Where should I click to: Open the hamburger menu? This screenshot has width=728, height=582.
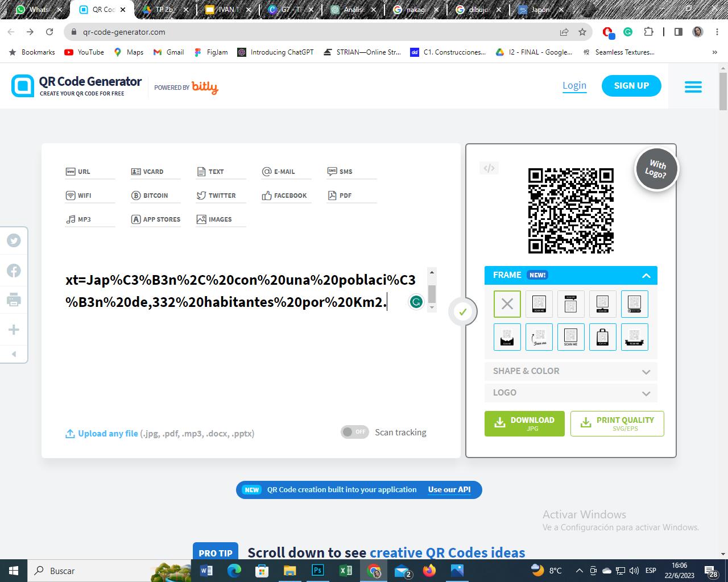coord(693,86)
